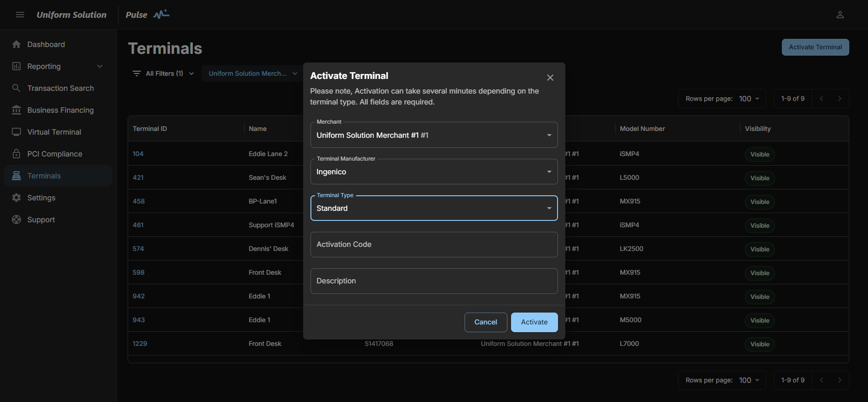Select the name cell "Sean's Desk"
The height and width of the screenshot is (402, 868).
[268, 178]
